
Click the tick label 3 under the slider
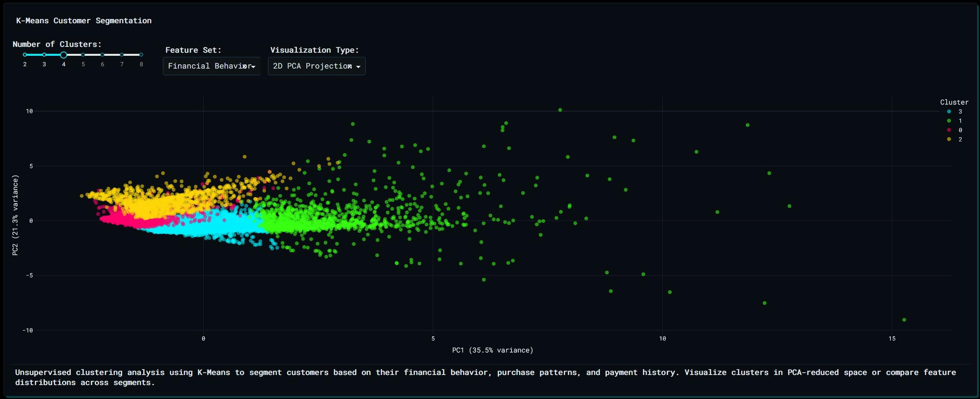pos(44,64)
